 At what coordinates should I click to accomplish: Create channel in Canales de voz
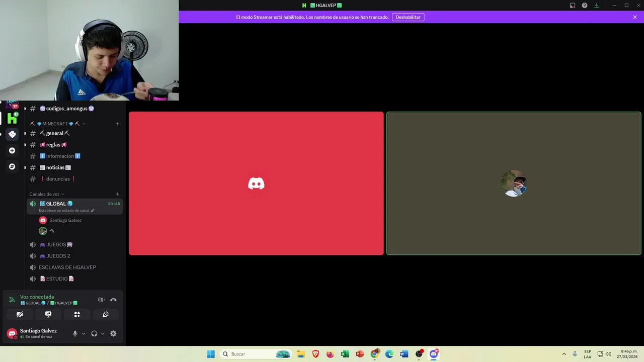tap(117, 194)
